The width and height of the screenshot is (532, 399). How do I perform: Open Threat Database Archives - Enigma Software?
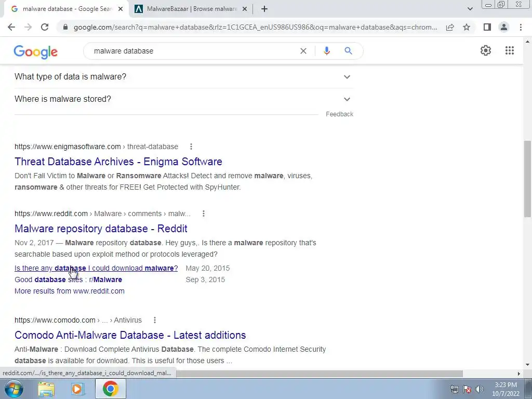(x=118, y=162)
